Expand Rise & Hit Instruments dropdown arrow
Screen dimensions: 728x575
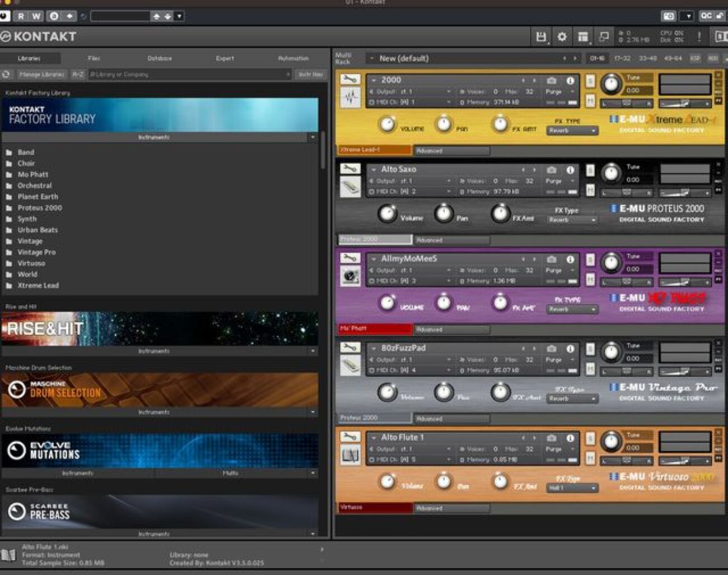[x=312, y=351]
